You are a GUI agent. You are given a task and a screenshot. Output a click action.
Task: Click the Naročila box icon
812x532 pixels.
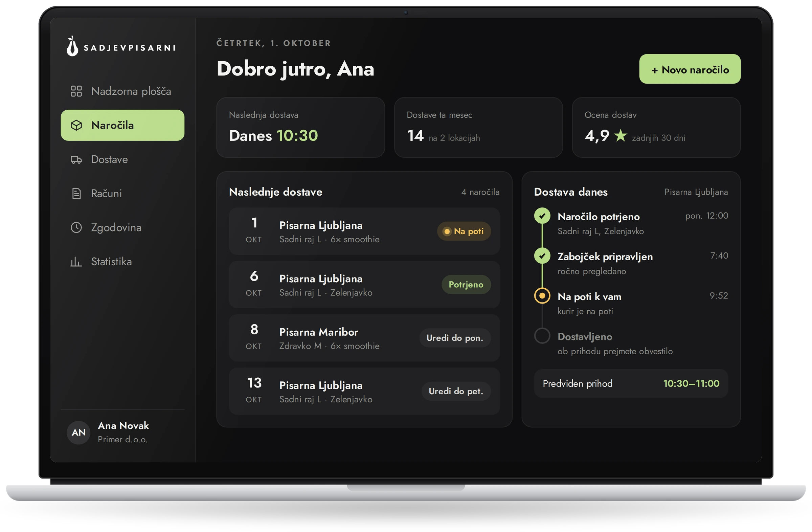point(76,125)
